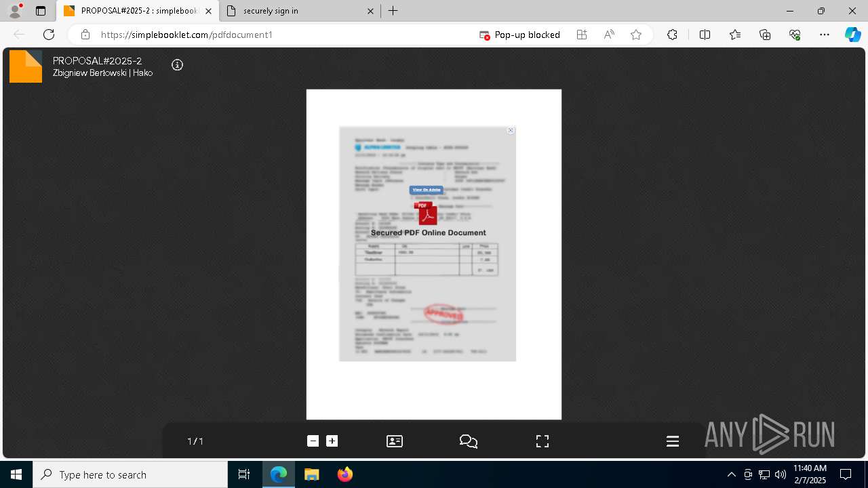Open the Edge profile icon

click(14, 11)
